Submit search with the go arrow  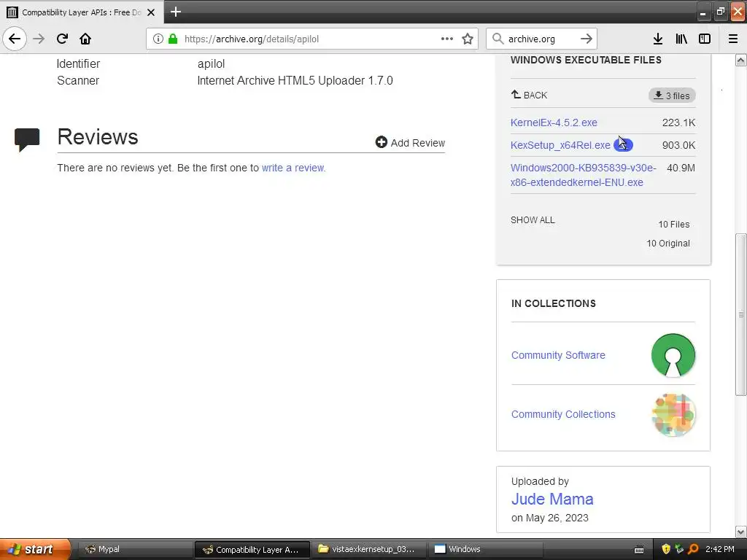(x=587, y=39)
